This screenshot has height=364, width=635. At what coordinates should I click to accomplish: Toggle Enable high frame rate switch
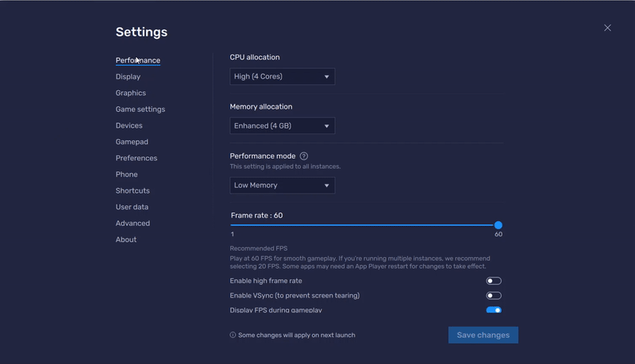click(x=494, y=281)
